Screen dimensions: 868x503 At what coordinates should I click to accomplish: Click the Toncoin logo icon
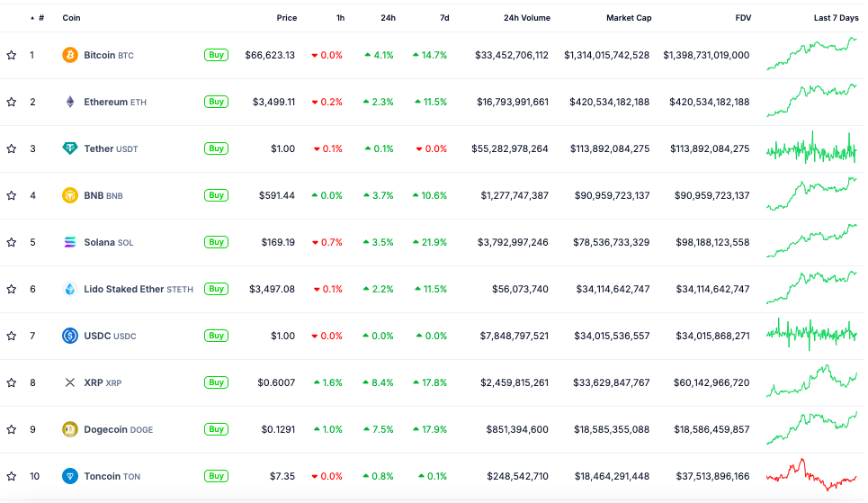[69, 476]
